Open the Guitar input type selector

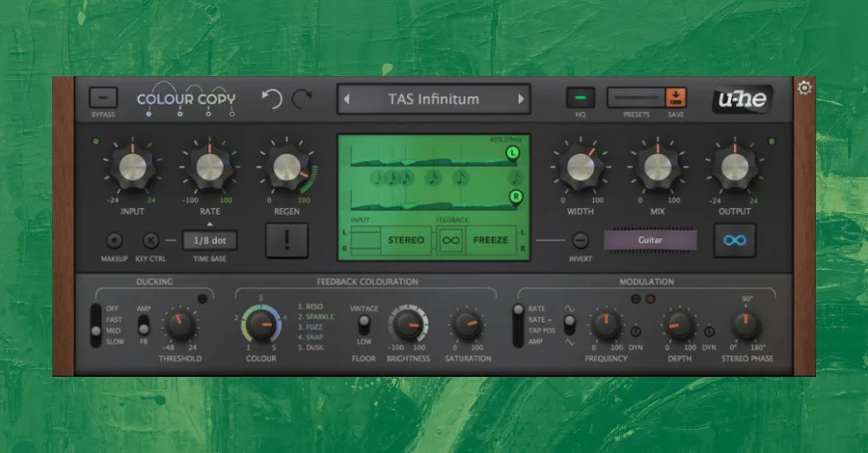[650, 240]
